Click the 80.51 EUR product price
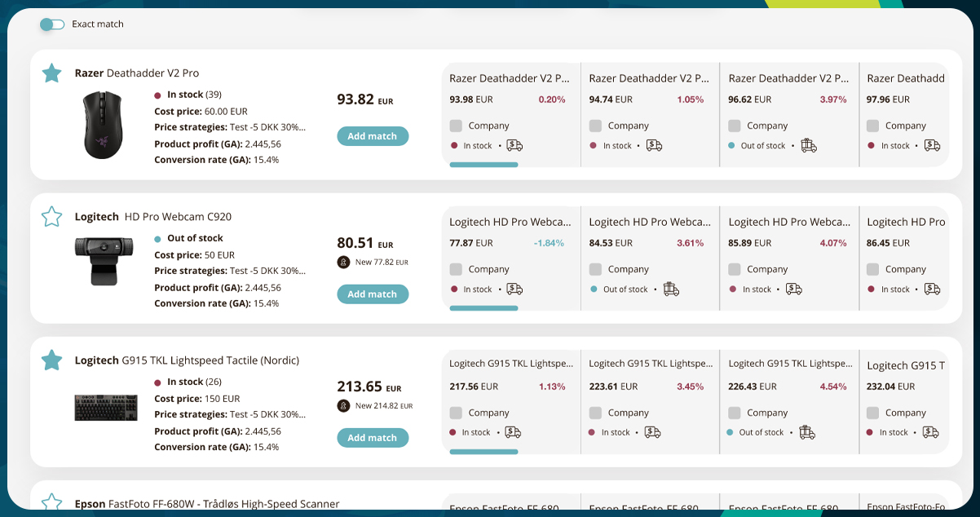Screen dimensions: 980x517 coord(365,243)
